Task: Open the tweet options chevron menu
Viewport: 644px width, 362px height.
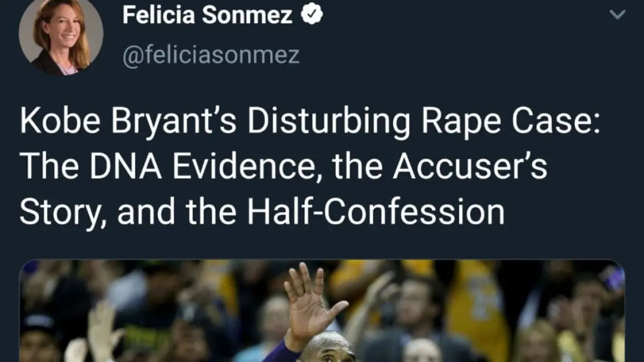Action: 618,15
